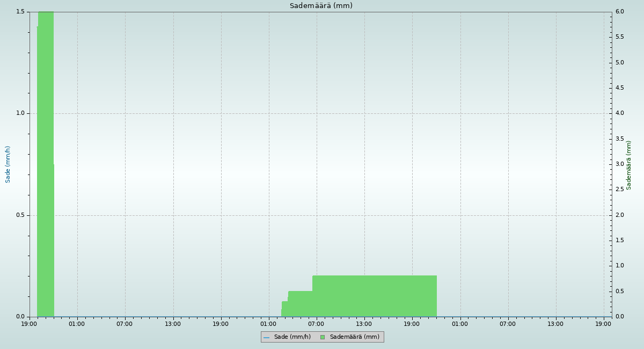Click the leftmost 19:00 x-axis label
The width and height of the screenshot is (644, 349).
click(29, 324)
